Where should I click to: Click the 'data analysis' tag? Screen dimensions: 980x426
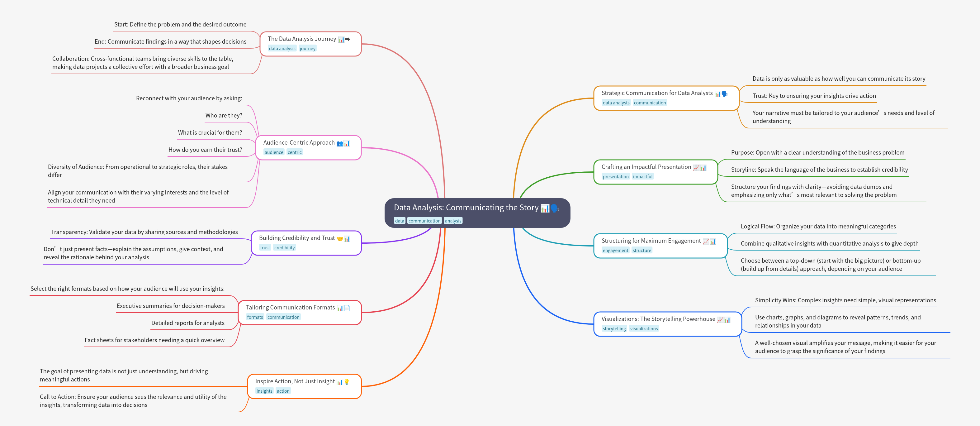click(x=282, y=48)
